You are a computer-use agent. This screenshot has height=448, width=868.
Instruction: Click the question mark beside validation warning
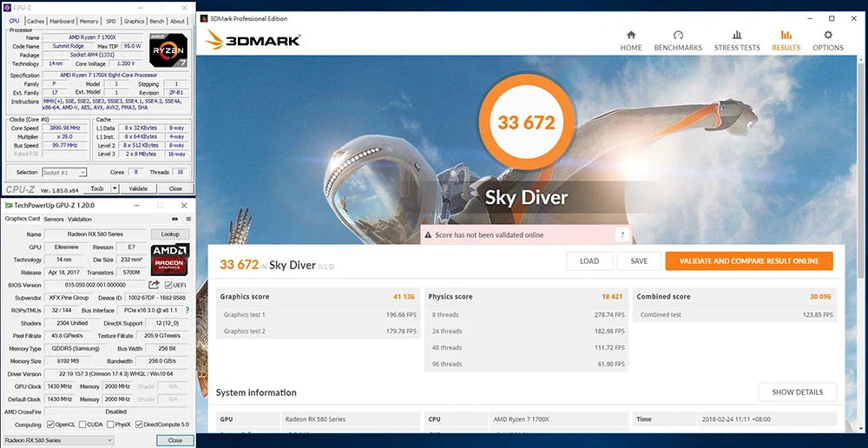622,234
